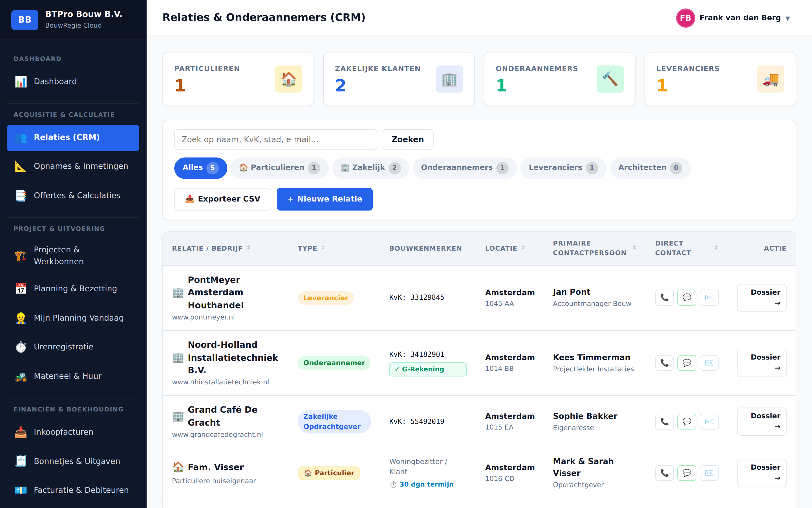
Task: Visit www.pontmeyer.nl link
Action: coord(203,317)
